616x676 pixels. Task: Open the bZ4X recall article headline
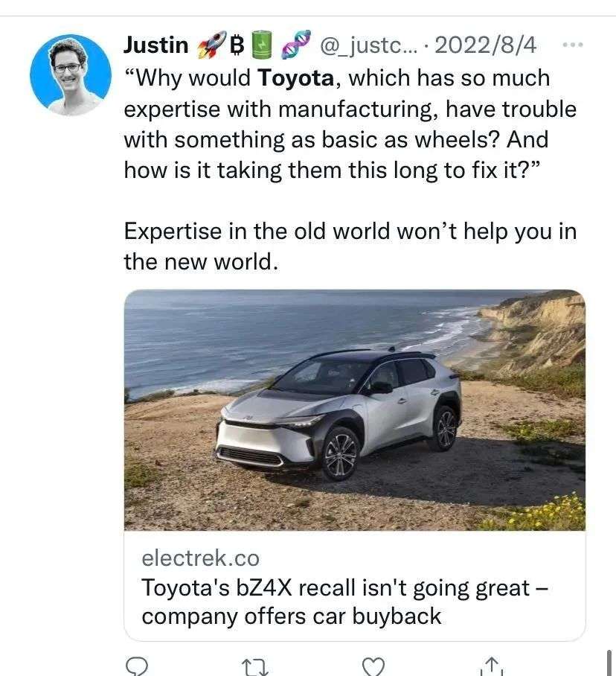(344, 602)
